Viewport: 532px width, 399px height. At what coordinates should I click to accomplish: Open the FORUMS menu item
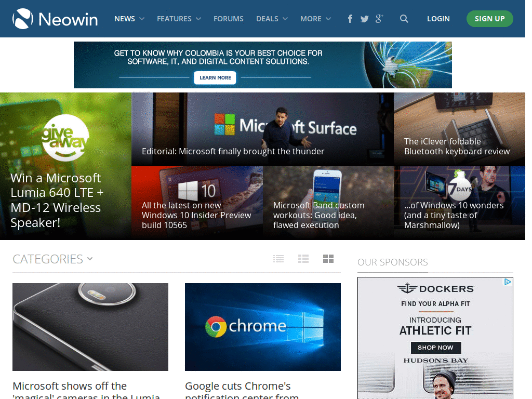(229, 19)
